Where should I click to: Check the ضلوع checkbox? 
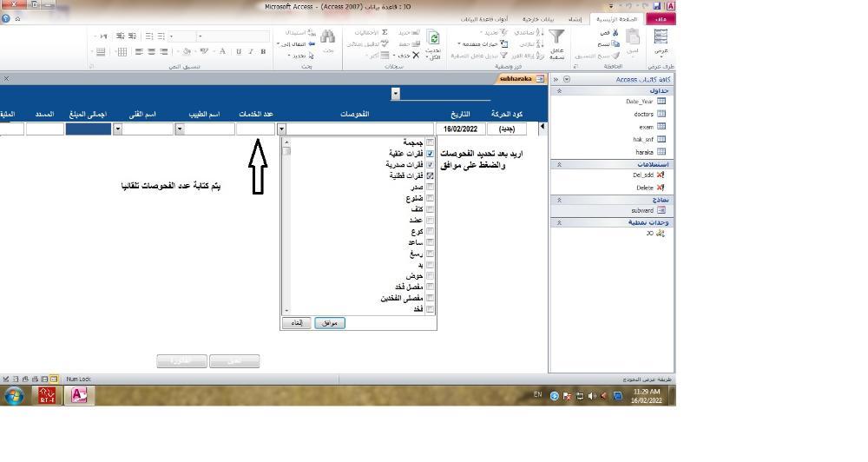pos(431,198)
